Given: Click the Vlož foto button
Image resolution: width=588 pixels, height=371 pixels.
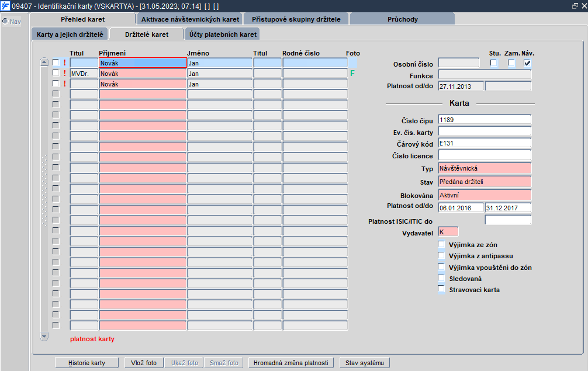Looking at the screenshot, I should pos(144,363).
